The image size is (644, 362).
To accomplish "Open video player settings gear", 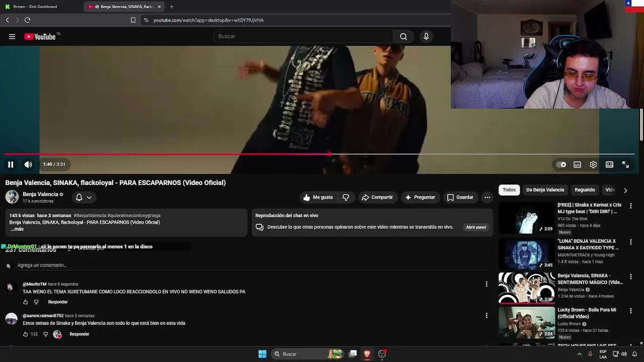I will tap(593, 164).
